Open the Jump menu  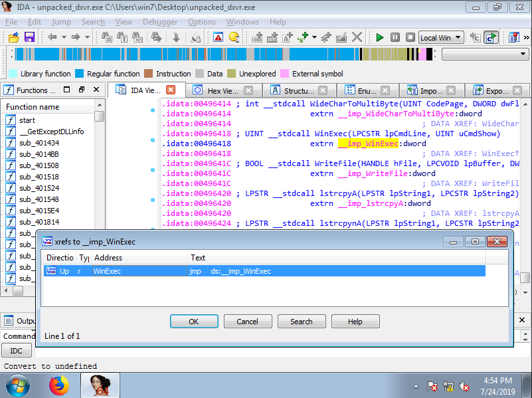pyautogui.click(x=61, y=22)
